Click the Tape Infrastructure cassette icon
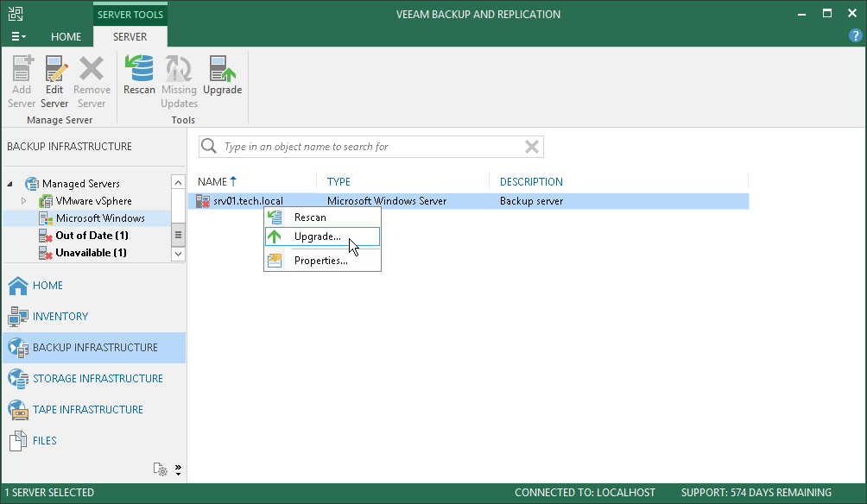Image resolution: width=867 pixels, height=504 pixels. [17, 409]
